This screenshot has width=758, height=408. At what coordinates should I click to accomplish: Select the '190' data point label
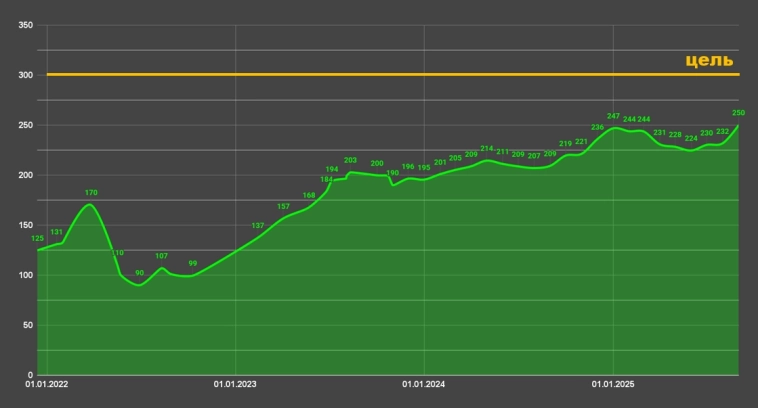[393, 173]
